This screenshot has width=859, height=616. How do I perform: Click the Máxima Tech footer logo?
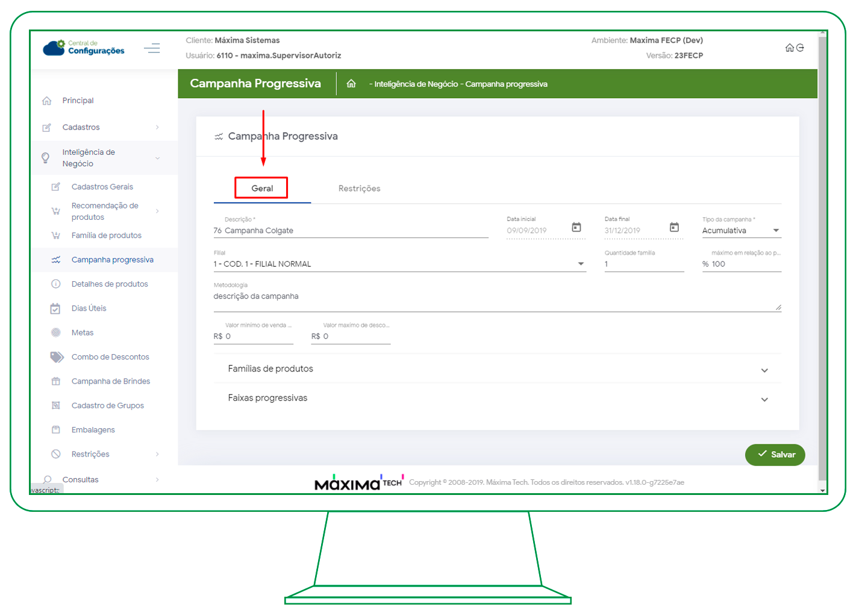pos(360,482)
